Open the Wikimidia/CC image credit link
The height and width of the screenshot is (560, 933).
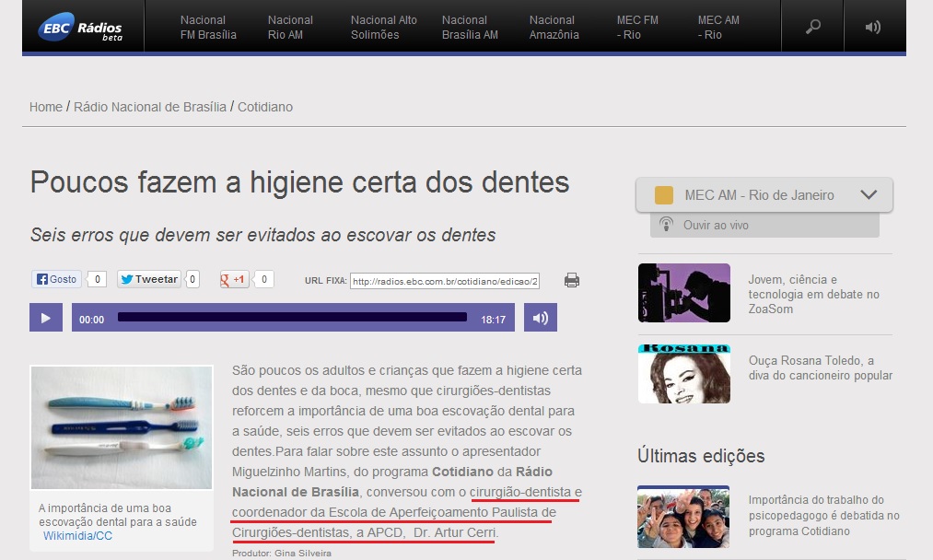pyautogui.click(x=77, y=535)
